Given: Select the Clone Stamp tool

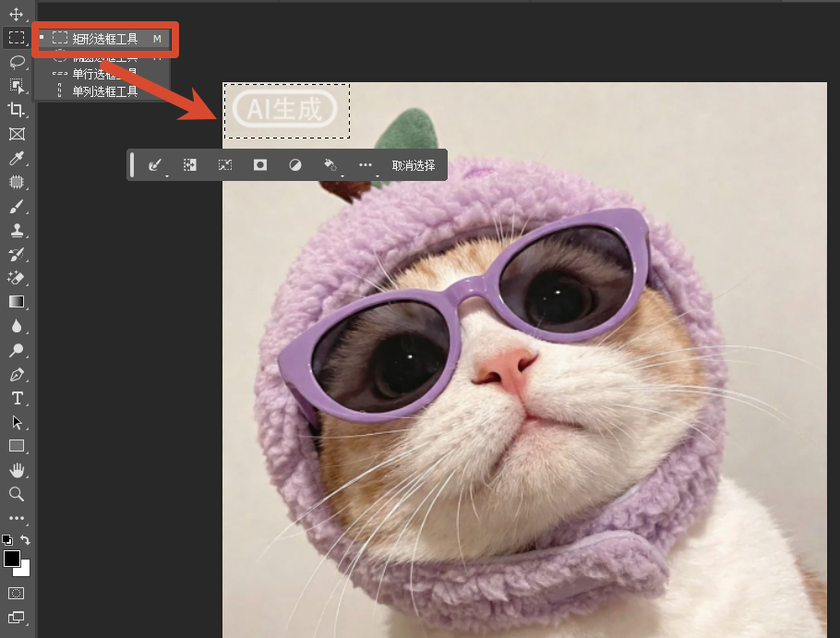Looking at the screenshot, I should coord(17,230).
